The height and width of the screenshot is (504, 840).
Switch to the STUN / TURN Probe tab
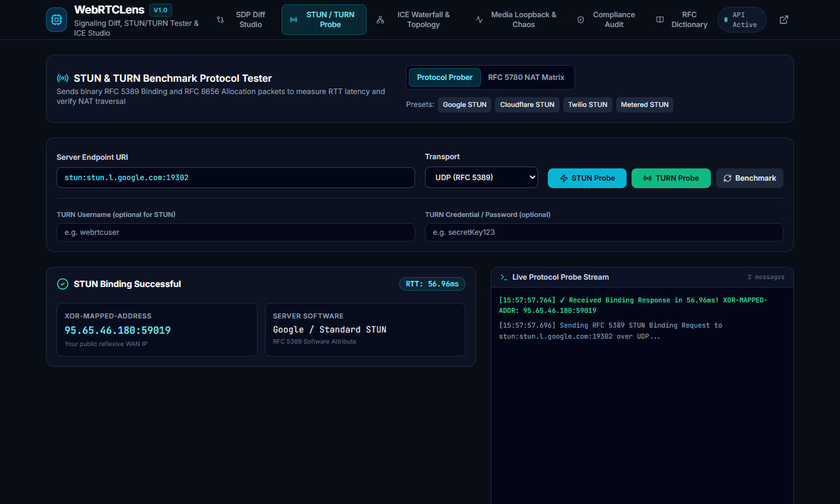pyautogui.click(x=324, y=20)
